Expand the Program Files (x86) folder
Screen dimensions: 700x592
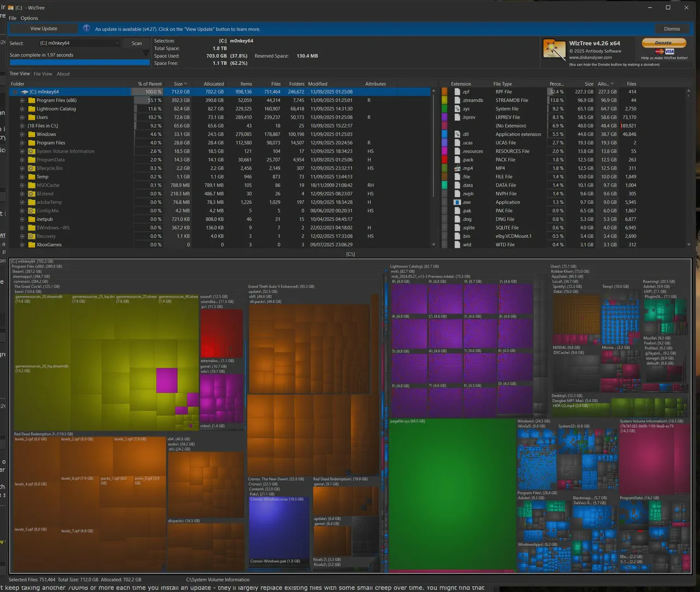pos(22,101)
